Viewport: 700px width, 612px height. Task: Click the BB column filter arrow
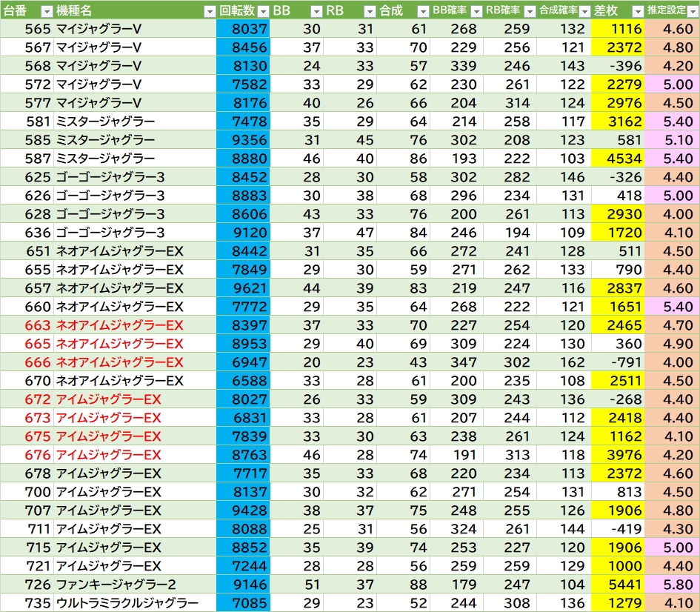tap(316, 11)
